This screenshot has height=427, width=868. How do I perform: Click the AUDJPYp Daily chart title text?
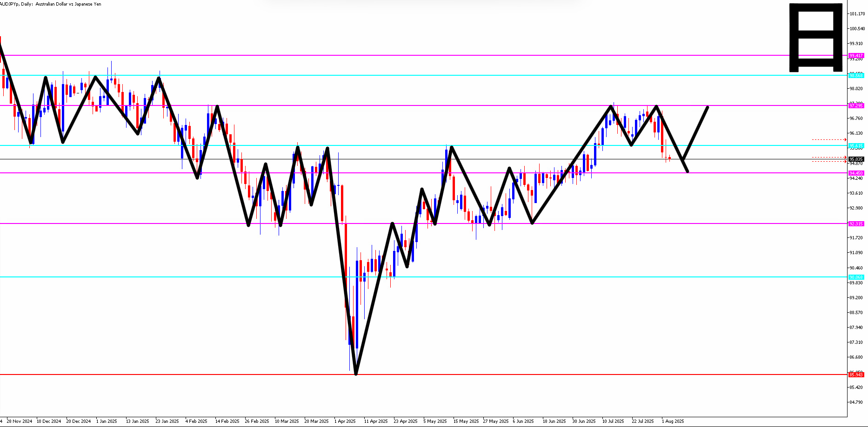pyautogui.click(x=50, y=4)
